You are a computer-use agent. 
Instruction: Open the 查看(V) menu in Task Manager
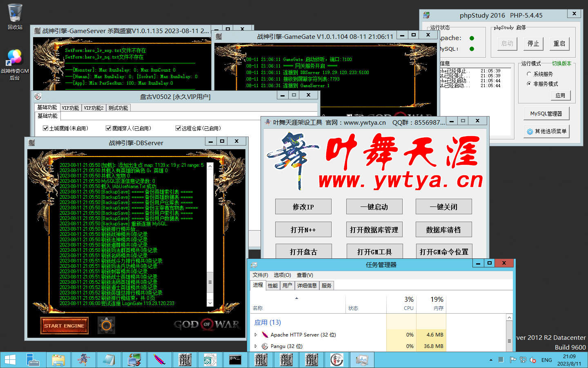tap(305, 275)
